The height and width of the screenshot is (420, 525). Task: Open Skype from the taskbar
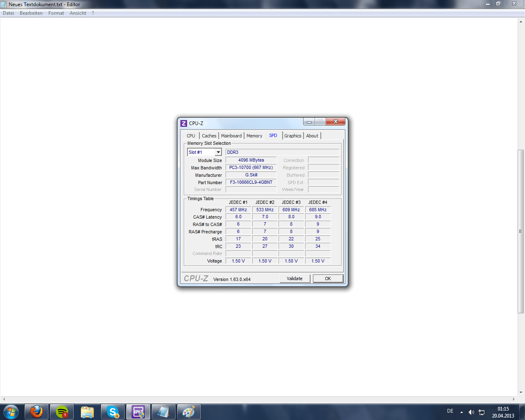[x=113, y=412]
